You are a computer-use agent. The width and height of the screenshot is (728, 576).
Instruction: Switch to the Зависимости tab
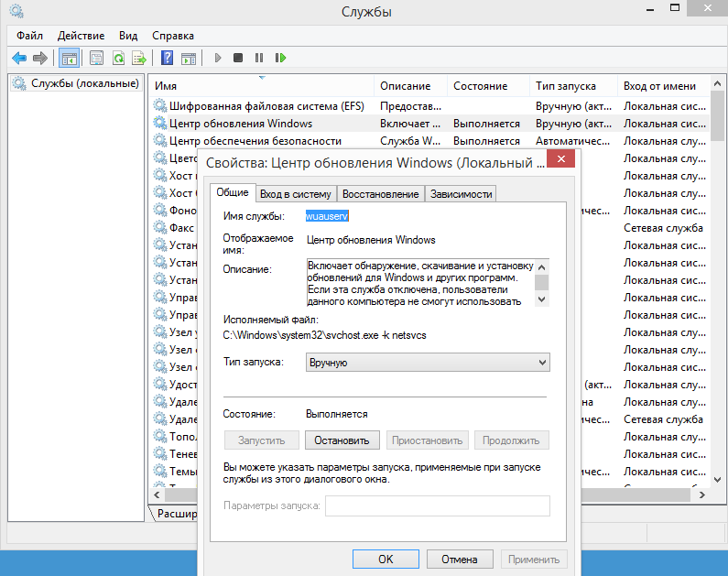click(x=461, y=194)
